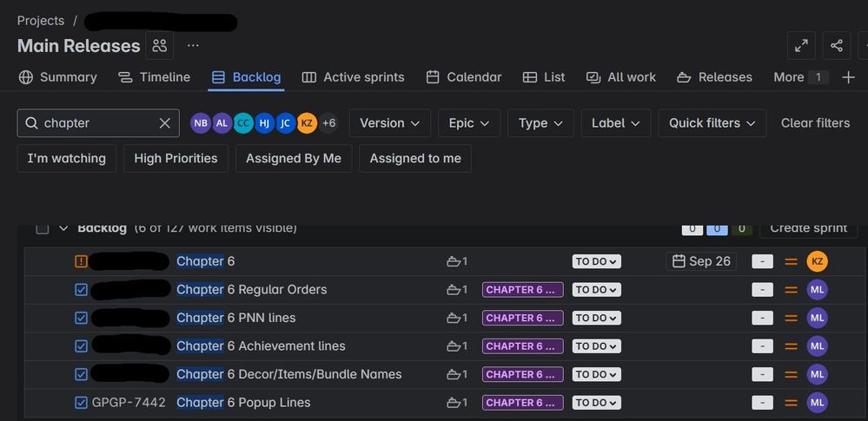Click the KZ assignee avatar on the Chapter 6 row
This screenshot has height=421, width=868.
tap(817, 261)
